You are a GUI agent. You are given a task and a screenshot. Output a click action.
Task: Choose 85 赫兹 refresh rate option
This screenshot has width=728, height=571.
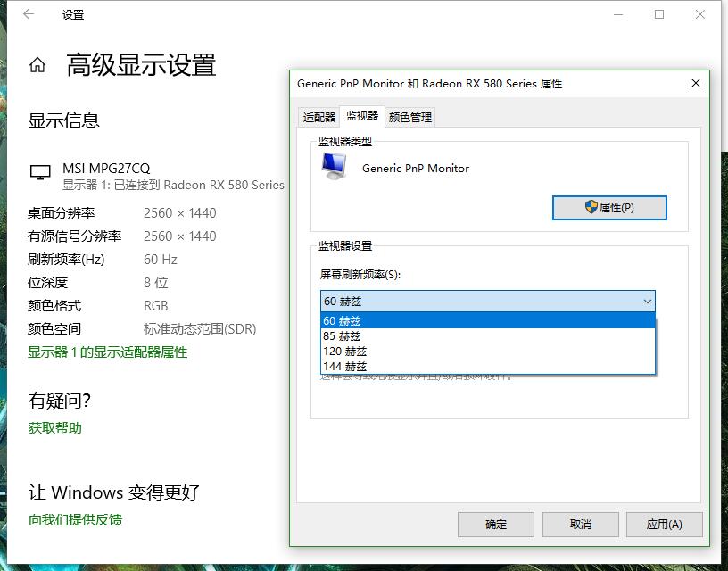[x=343, y=336]
